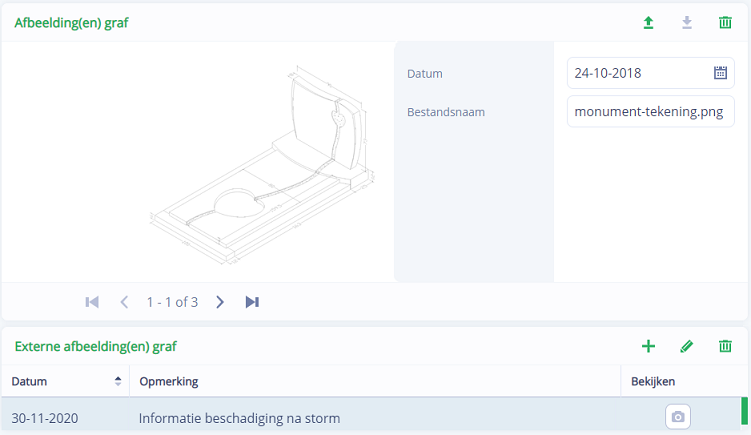Click the Bestandsnaam input field
The width and height of the screenshot is (751, 435).
[650, 112]
